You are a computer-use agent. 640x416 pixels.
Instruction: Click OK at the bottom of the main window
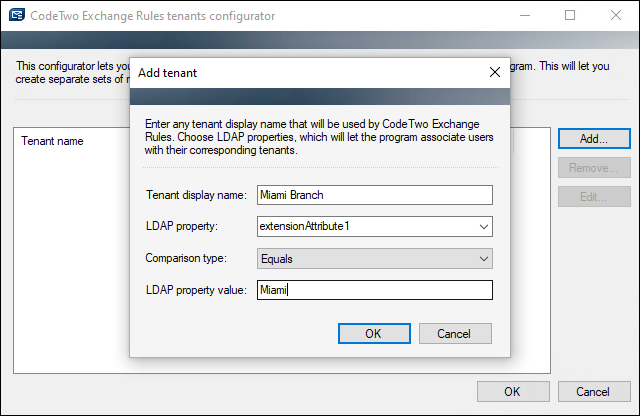(x=513, y=392)
